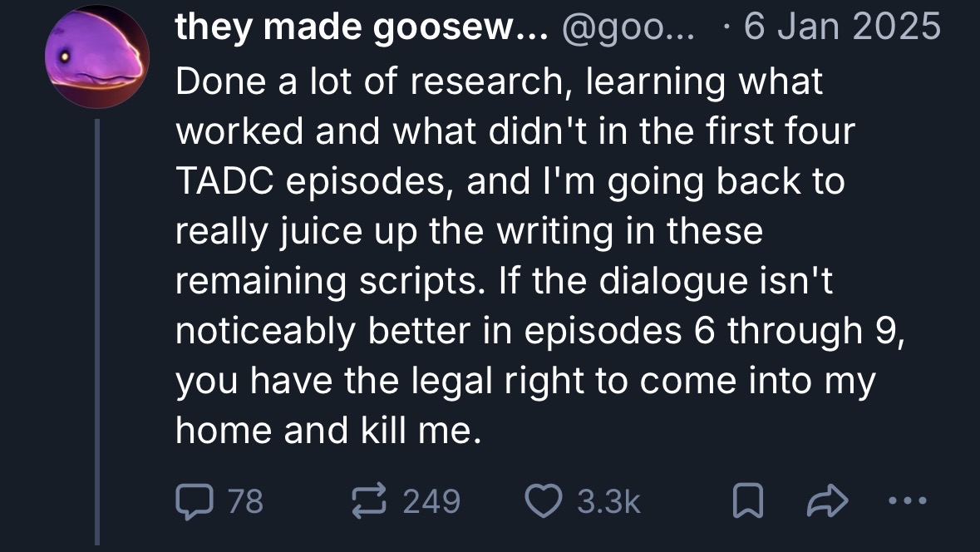The image size is (980, 552).
Task: Open the purple creature profile avatar
Action: coord(97,57)
